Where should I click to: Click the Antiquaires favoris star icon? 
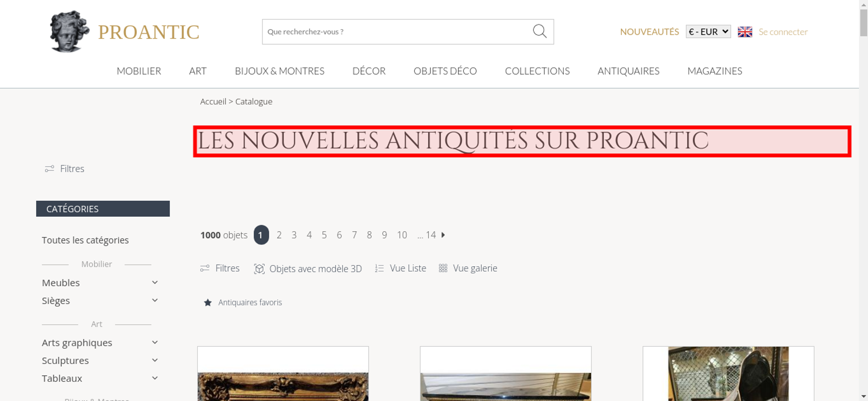click(208, 302)
